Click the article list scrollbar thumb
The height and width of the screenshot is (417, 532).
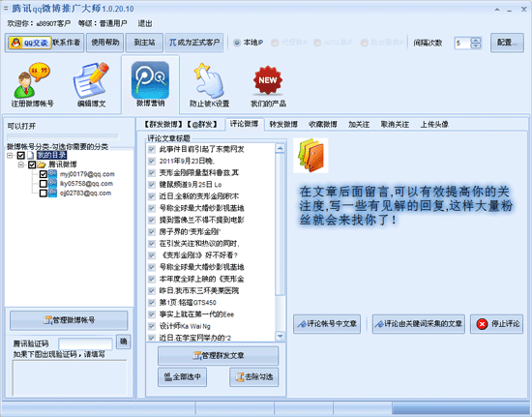pyautogui.click(x=280, y=224)
